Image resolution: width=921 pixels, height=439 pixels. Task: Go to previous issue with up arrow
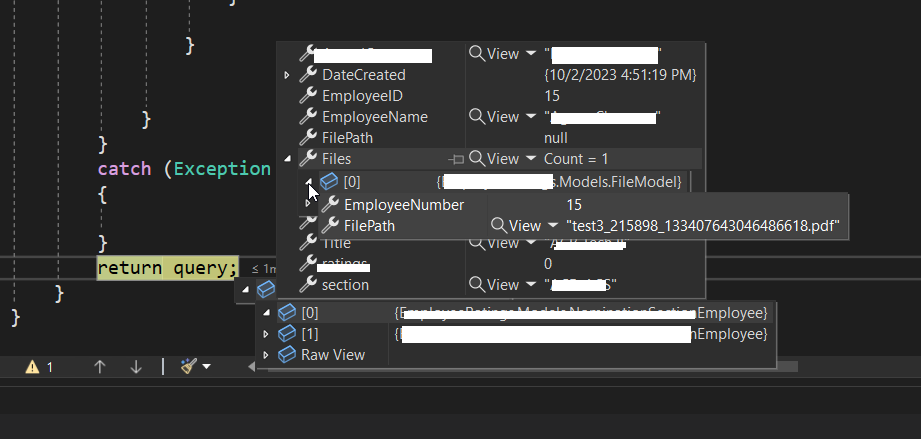tap(100, 367)
